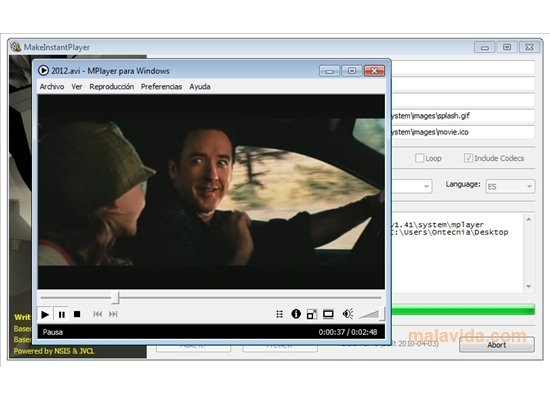Click the log line mentioning system\mplayer
Screen dimensions: 550x400
point(437,224)
